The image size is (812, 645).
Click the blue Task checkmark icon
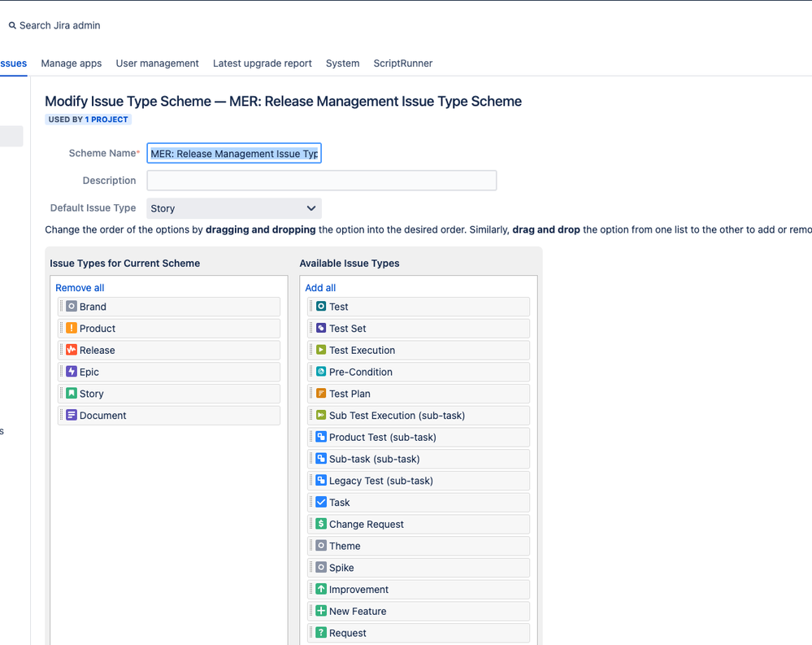click(321, 502)
